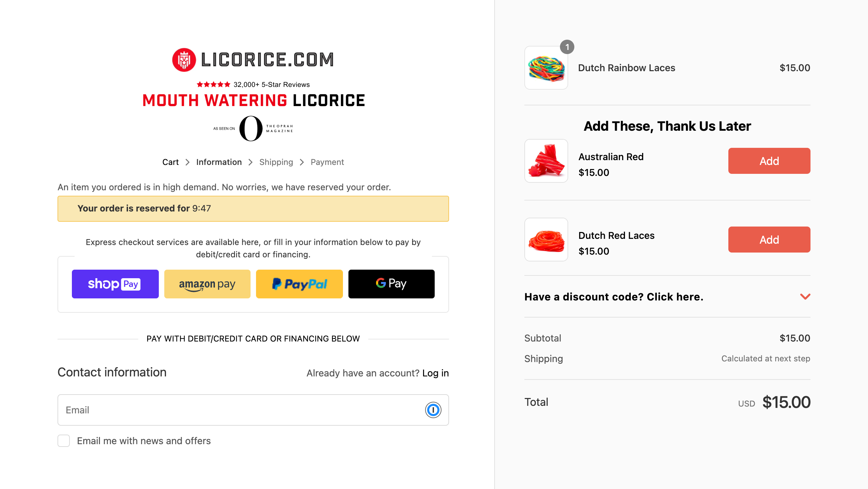Focus the Email input field
Image resolution: width=868 pixels, height=489 pixels.
pyautogui.click(x=240, y=410)
